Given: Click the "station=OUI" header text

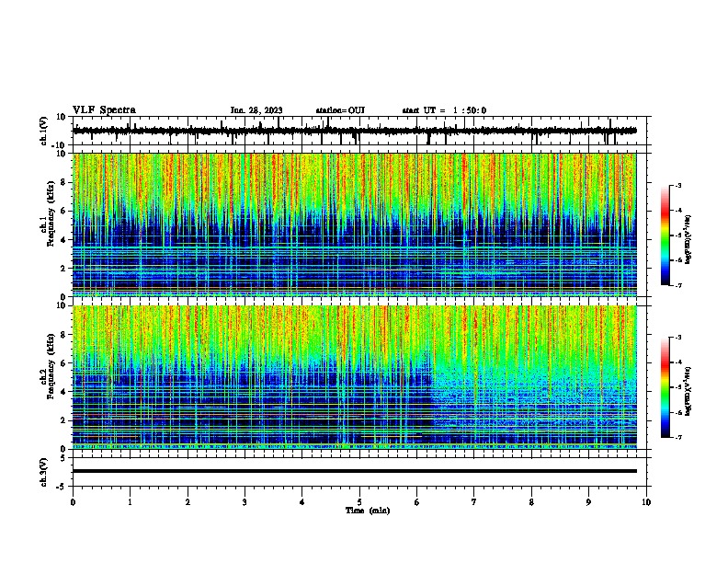Looking at the screenshot, I should [340, 110].
